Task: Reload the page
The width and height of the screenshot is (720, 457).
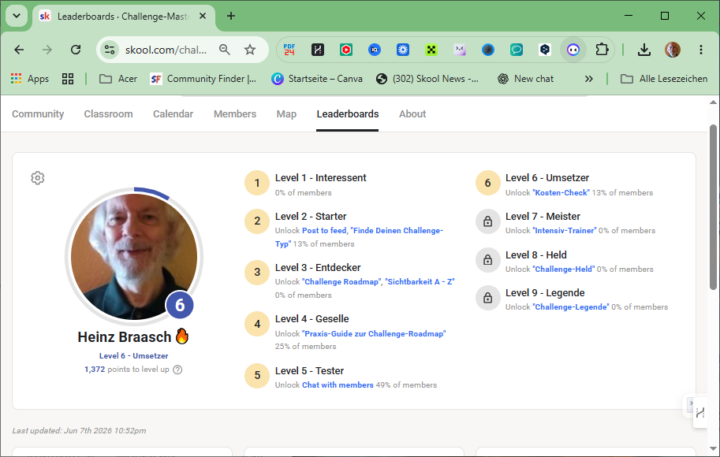Action: (x=76, y=50)
